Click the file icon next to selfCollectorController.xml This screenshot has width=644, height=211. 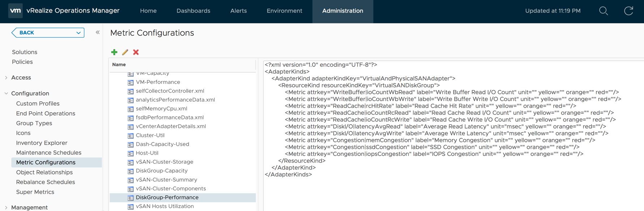(x=131, y=91)
